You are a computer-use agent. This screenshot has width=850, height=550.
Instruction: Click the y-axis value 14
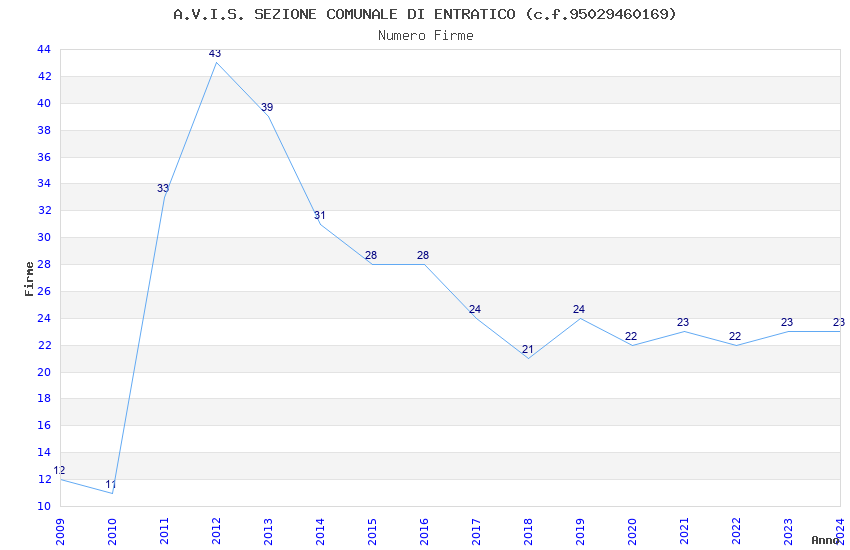pyautogui.click(x=44, y=452)
